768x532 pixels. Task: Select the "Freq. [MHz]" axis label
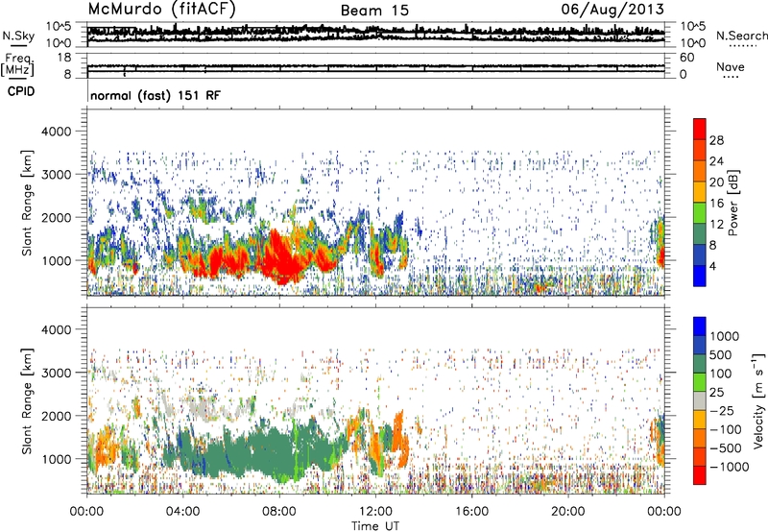(x=18, y=64)
